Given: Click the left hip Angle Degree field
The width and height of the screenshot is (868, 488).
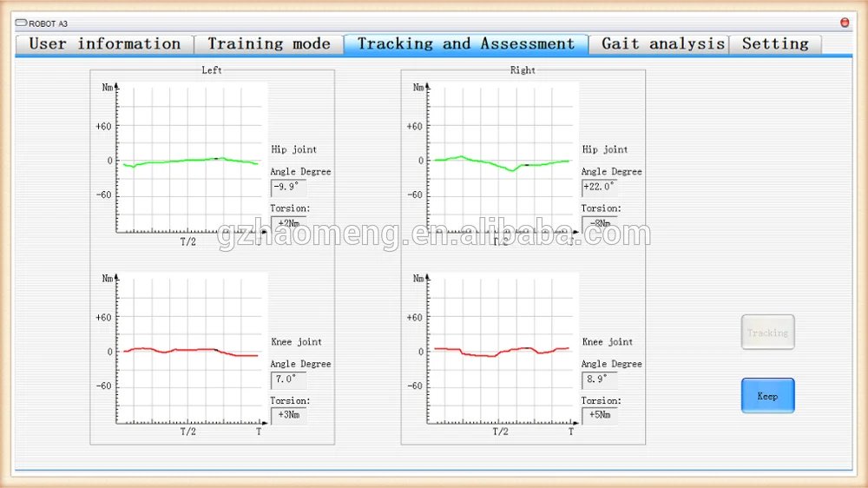Looking at the screenshot, I should click(288, 188).
